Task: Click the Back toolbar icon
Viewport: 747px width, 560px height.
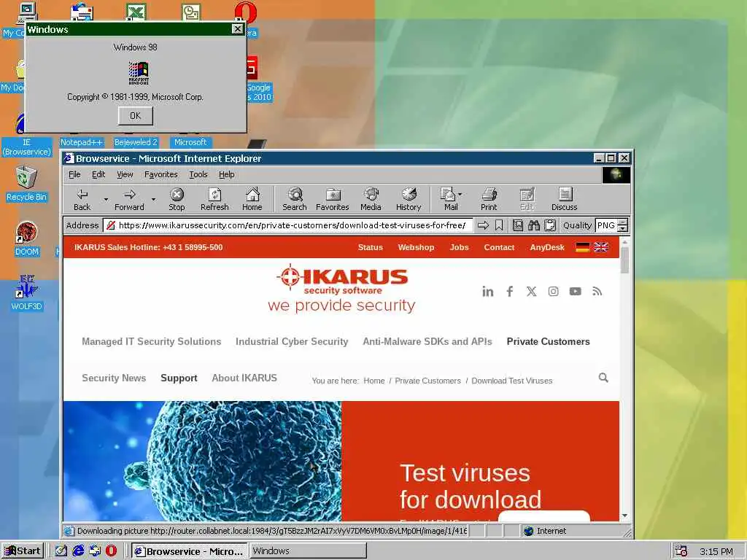Action: coord(82,199)
